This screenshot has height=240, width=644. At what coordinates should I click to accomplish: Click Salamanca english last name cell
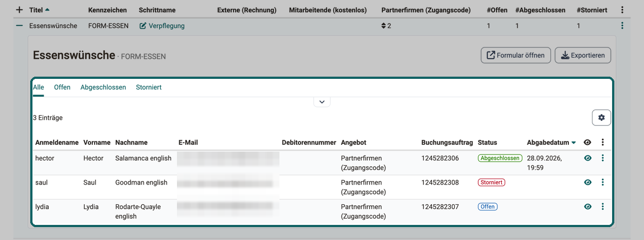click(x=143, y=158)
